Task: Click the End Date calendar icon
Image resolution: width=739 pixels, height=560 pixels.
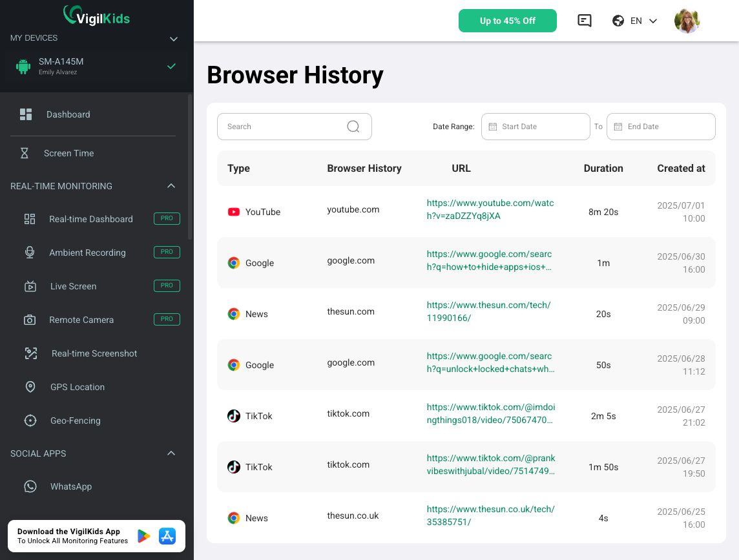Action: (x=618, y=127)
